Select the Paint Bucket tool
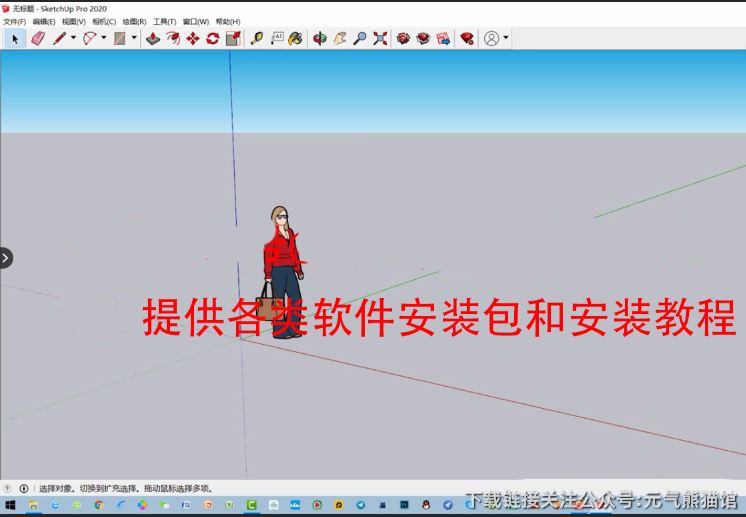746x517 pixels. click(x=296, y=38)
